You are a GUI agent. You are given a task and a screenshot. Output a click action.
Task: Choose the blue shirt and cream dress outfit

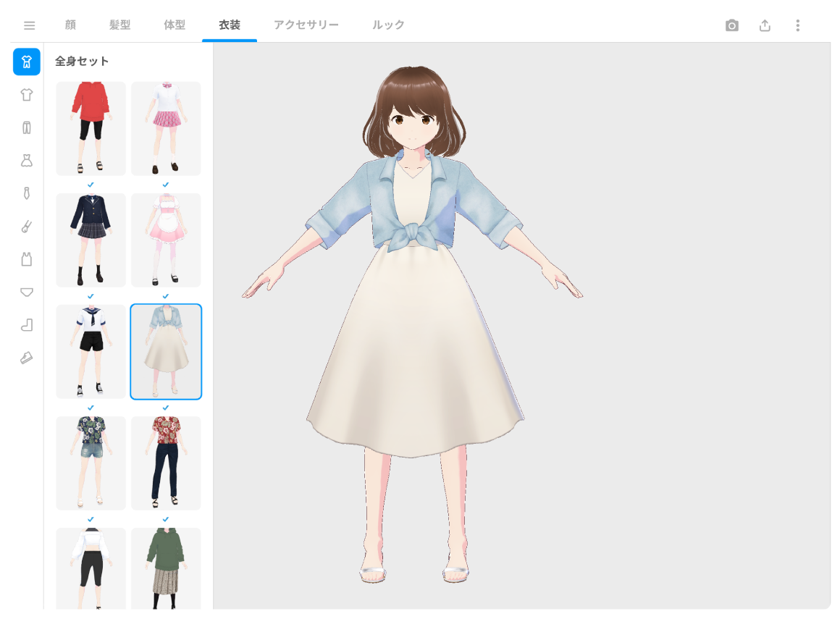(x=166, y=351)
